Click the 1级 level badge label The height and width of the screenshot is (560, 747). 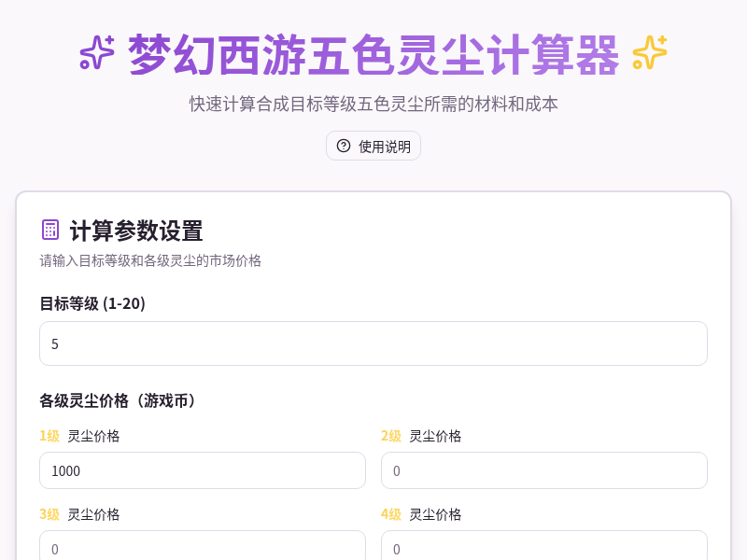point(48,436)
